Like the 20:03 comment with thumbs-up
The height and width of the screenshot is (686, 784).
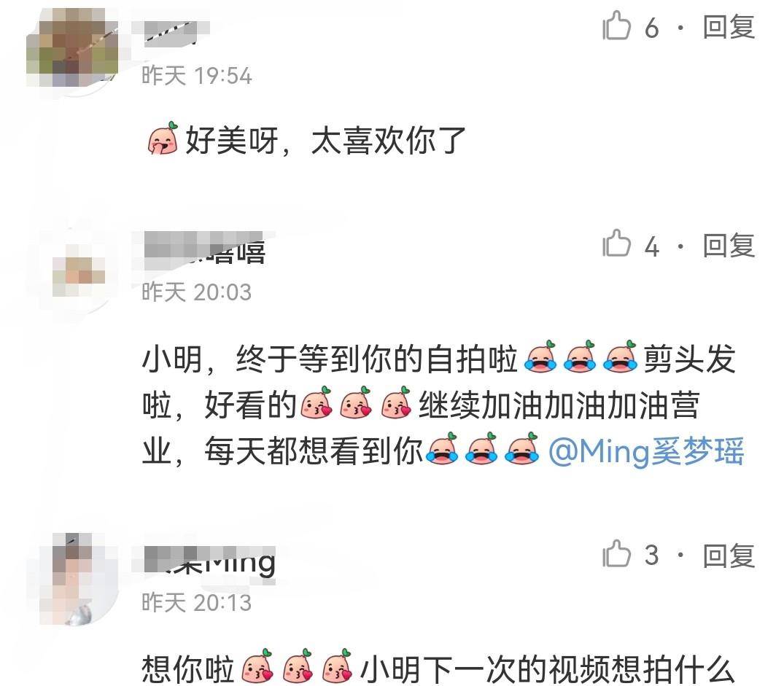pos(616,243)
